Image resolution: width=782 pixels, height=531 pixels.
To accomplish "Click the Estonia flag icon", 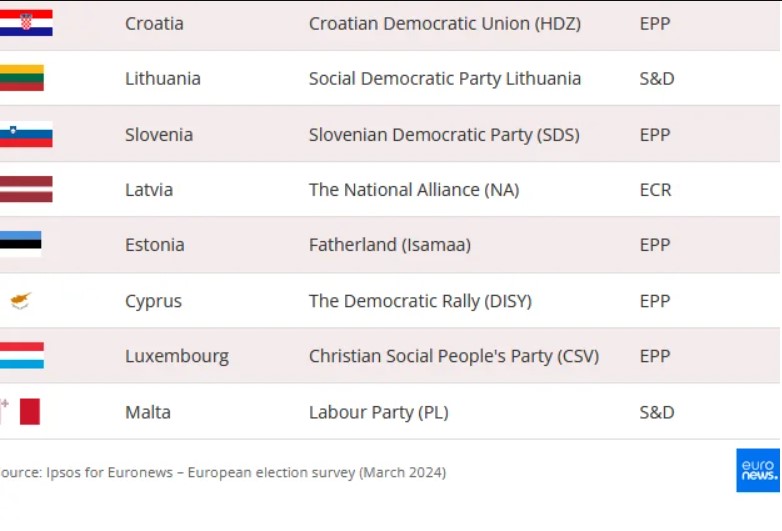I will click(21, 244).
